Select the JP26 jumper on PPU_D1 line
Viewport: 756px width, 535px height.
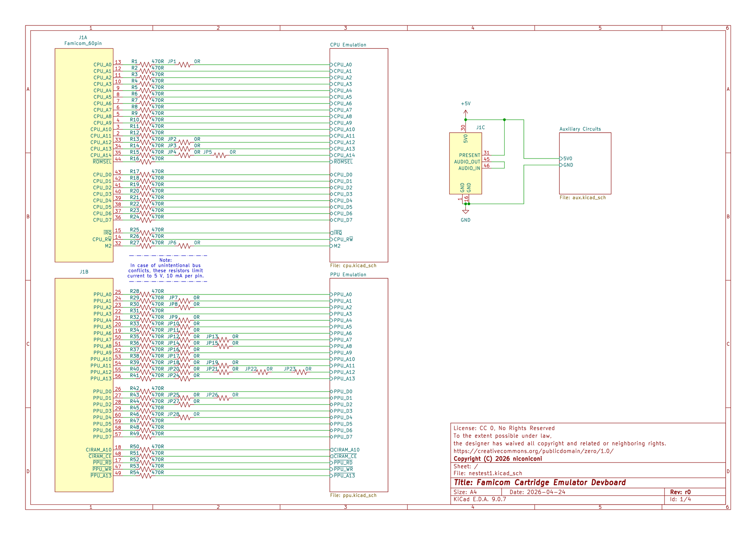(x=223, y=398)
